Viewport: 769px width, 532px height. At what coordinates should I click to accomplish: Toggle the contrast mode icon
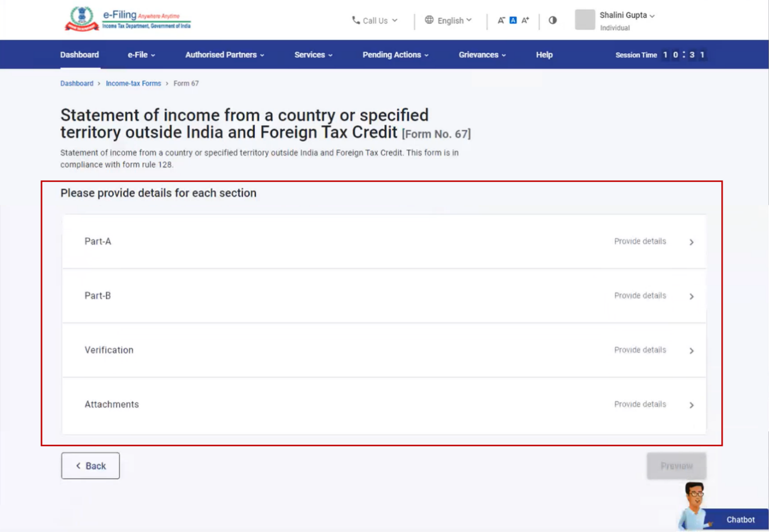click(552, 20)
